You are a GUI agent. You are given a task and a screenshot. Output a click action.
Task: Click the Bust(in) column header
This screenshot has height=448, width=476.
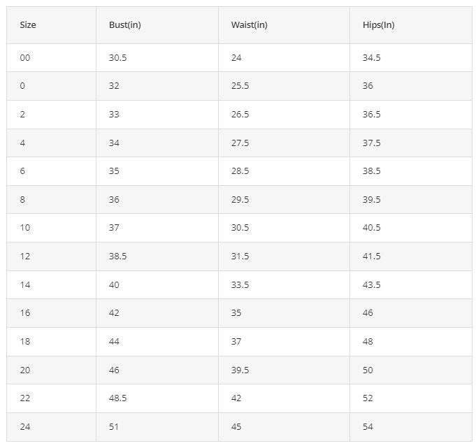[x=125, y=25]
